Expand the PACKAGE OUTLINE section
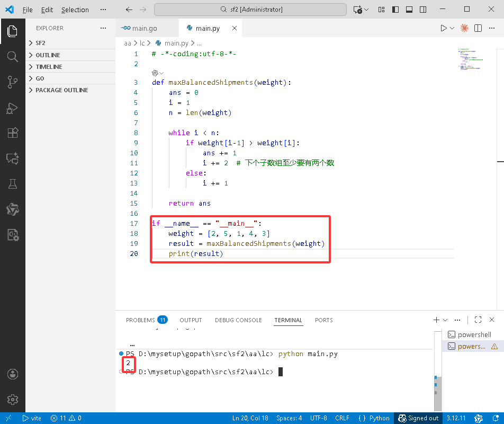 coord(70,90)
